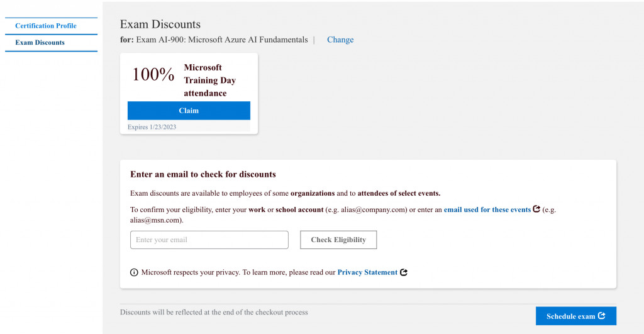Open the email used for these events link
This screenshot has height=334, width=644.
[487, 209]
